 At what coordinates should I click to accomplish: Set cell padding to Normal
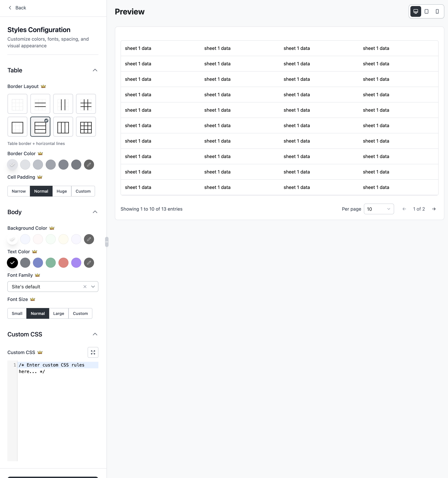(41, 191)
